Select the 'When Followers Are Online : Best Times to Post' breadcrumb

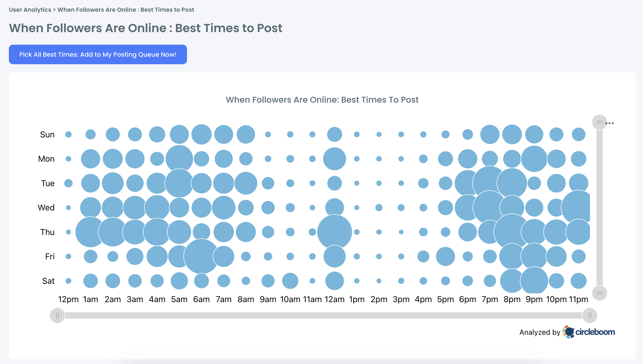coord(125,10)
